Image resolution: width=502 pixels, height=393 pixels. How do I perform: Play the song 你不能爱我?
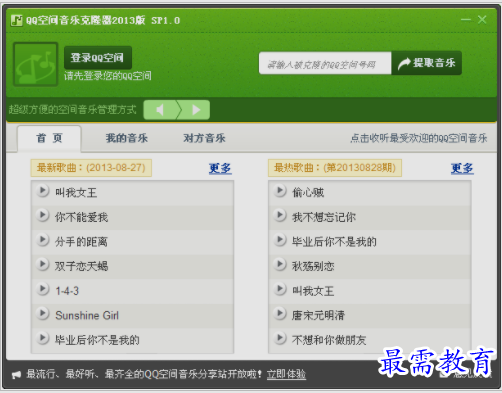tap(43, 215)
